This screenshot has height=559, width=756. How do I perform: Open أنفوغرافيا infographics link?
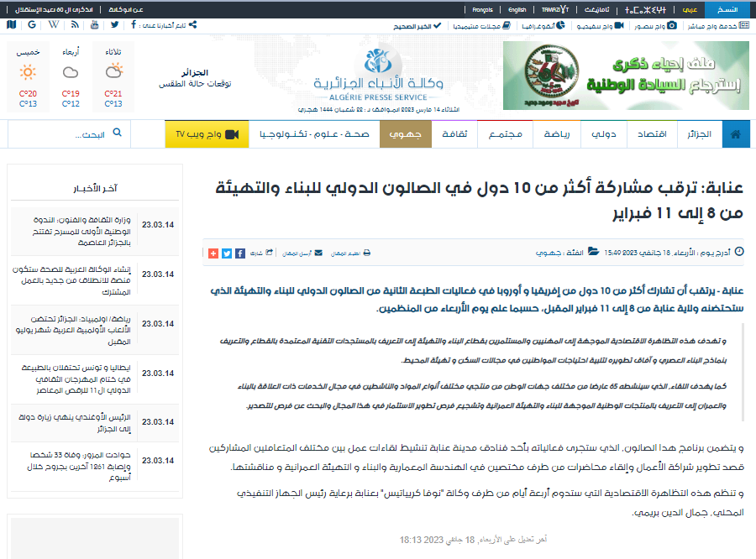tap(543, 25)
